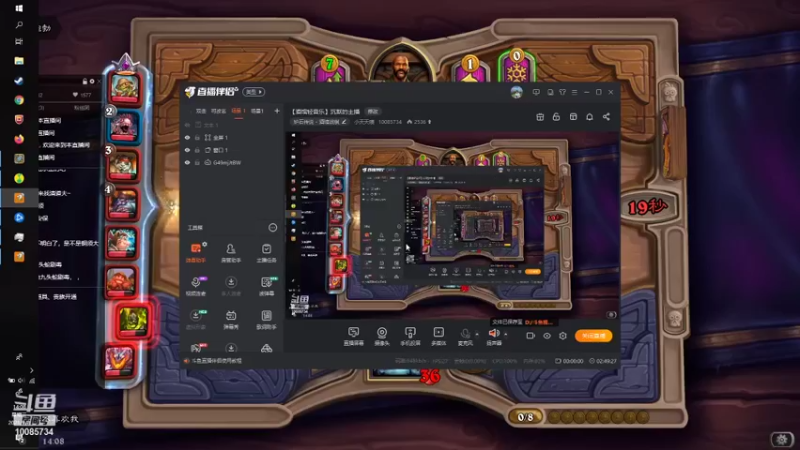This screenshot has width=800, height=450.
Task: Open the danmaku show tool
Action: click(x=231, y=319)
